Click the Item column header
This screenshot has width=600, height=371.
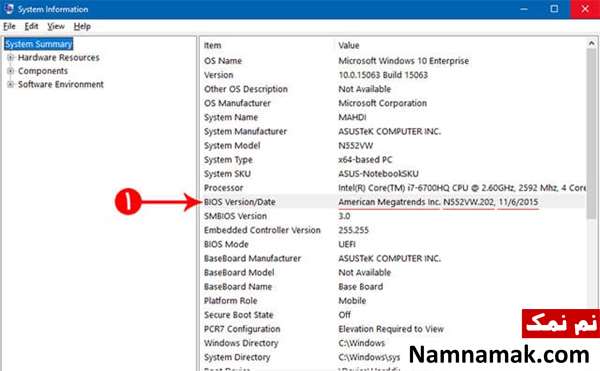pyautogui.click(x=212, y=46)
